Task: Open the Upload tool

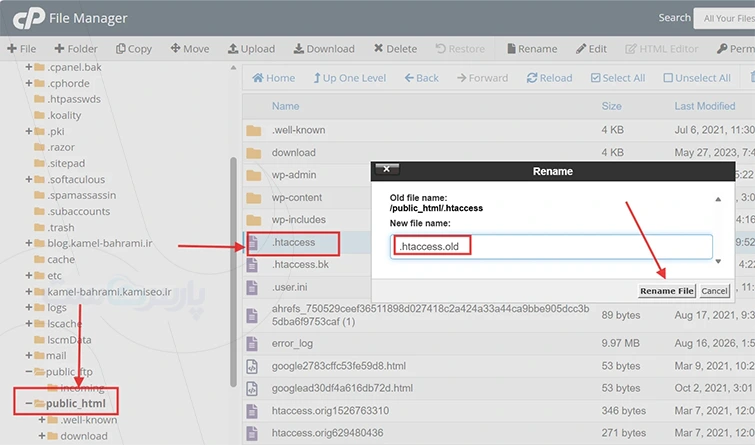Action: click(251, 49)
